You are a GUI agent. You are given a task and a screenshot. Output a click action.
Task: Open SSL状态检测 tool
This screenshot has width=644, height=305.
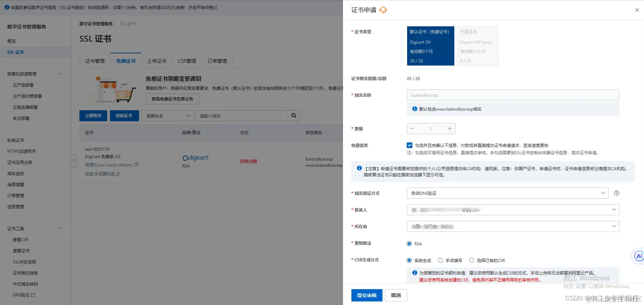24,262
